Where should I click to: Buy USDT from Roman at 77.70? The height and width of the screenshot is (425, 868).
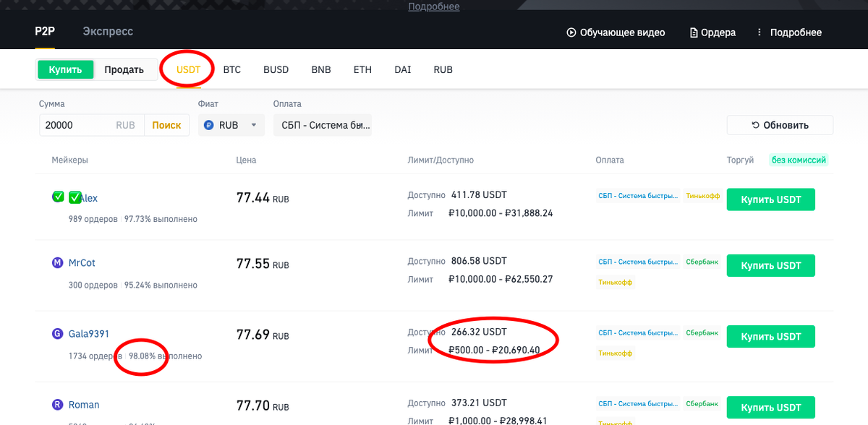pyautogui.click(x=771, y=408)
